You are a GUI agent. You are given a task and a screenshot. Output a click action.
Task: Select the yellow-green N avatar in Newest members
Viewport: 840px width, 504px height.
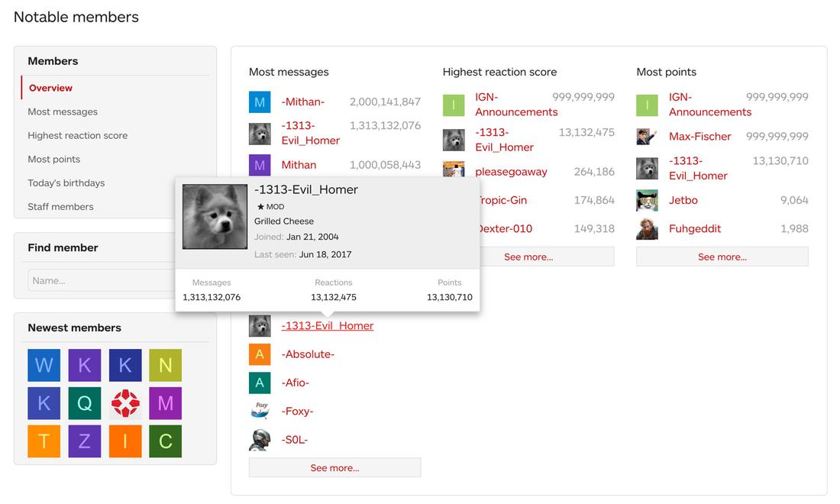(x=166, y=365)
